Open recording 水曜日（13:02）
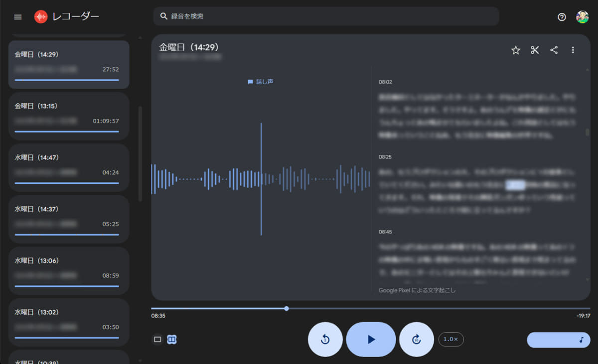This screenshot has height=364, width=598. point(69,322)
